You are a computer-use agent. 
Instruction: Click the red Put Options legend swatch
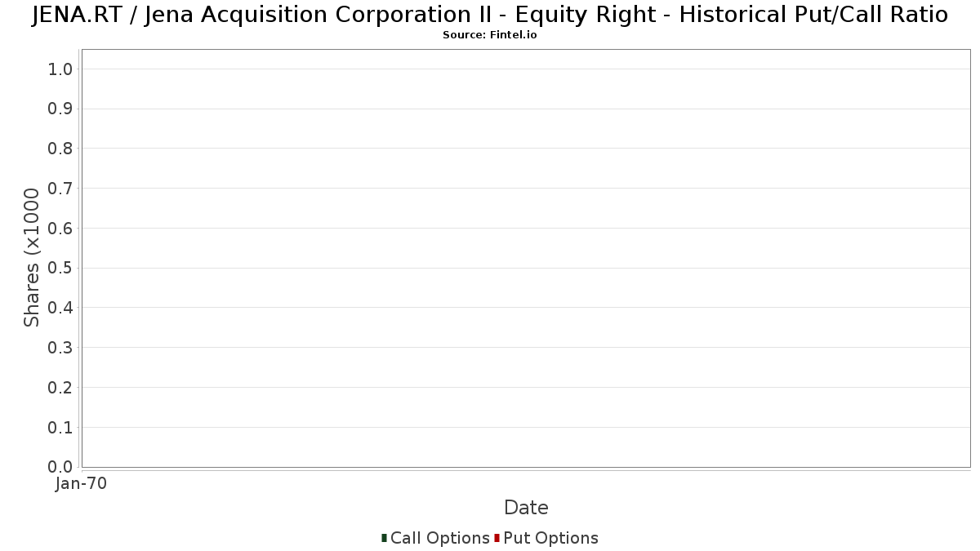(497, 538)
